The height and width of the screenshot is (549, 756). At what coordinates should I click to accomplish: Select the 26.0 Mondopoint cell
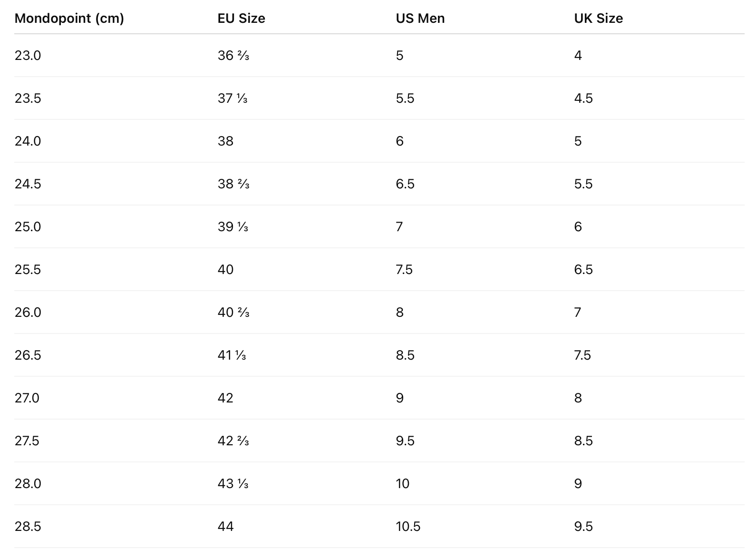28,313
